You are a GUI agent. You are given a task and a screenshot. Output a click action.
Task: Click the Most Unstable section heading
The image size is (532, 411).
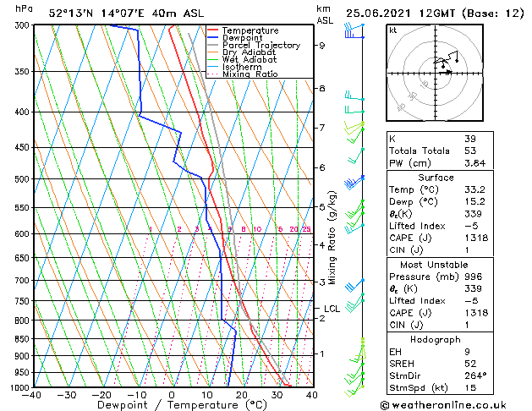[434, 265]
